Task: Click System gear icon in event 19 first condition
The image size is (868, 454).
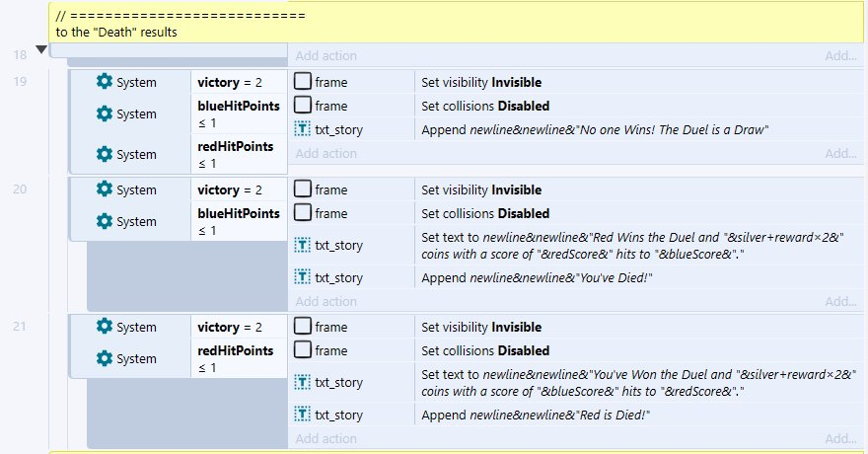Action: pos(104,82)
